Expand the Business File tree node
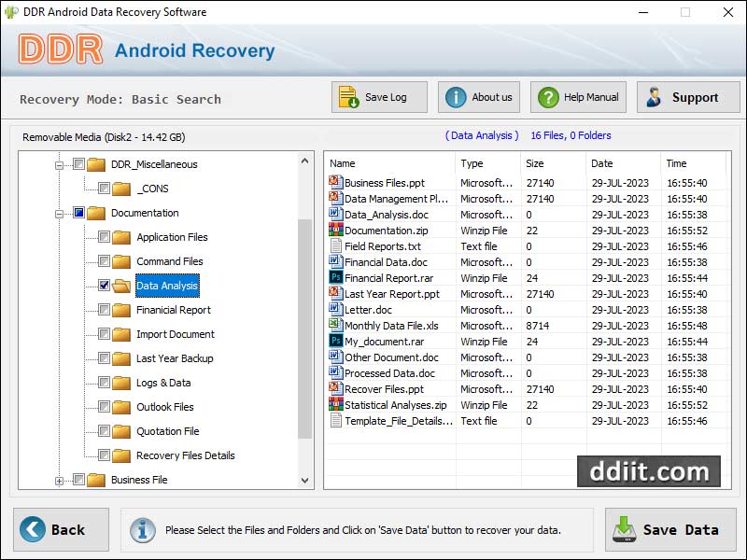This screenshot has width=747, height=560. (x=58, y=480)
